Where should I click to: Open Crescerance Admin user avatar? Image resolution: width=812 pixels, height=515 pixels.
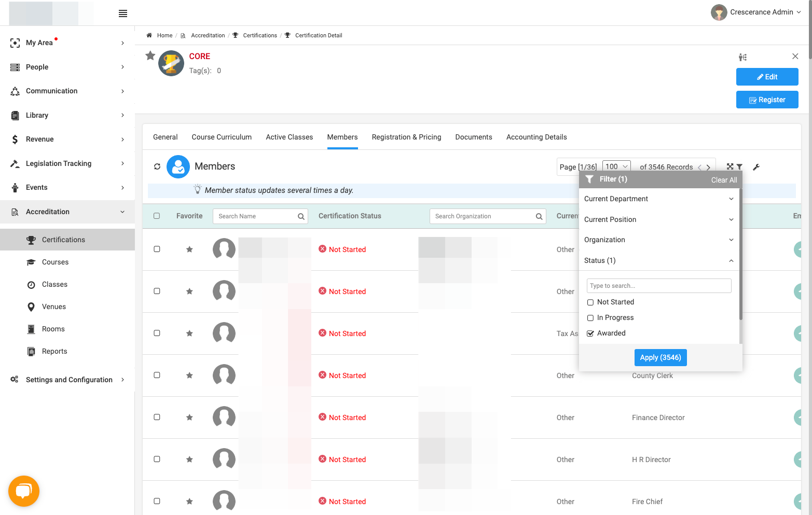tap(719, 12)
